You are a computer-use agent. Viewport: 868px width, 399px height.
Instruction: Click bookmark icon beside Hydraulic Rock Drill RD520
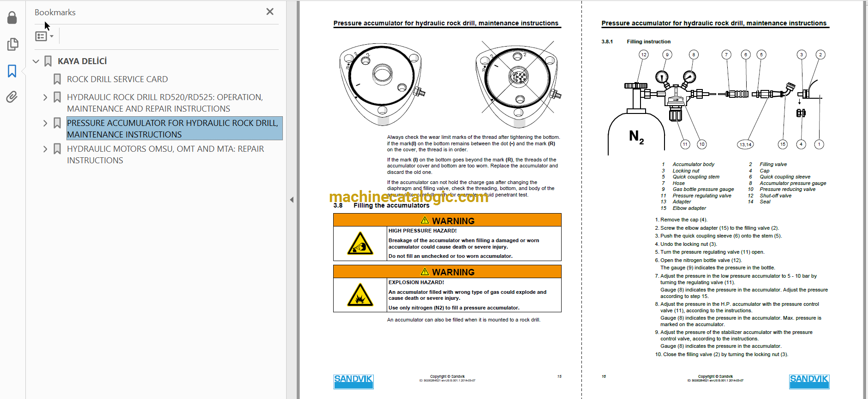click(57, 97)
